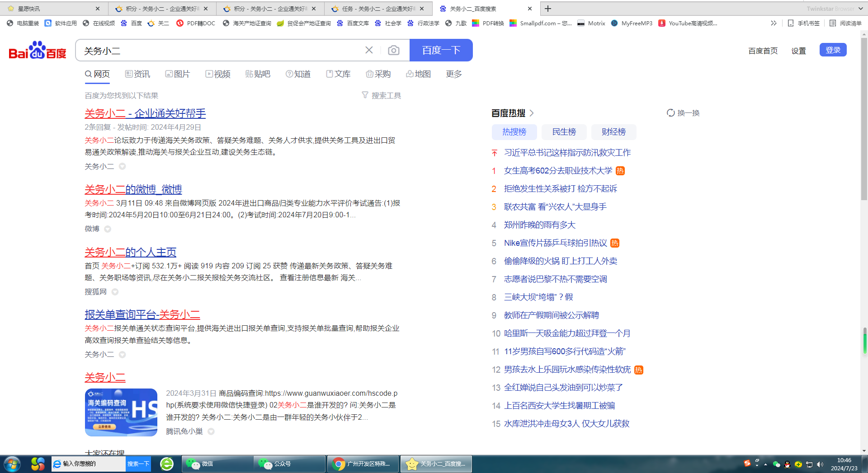
Task: Open 搜狐网 source dropdown arrow
Action: point(115,292)
